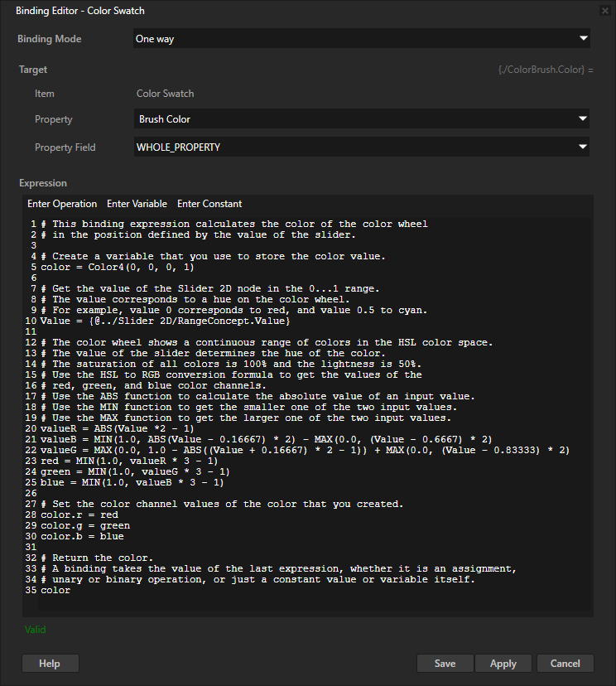Select the Enter Variable tab
Screen dimensions: 616x686
point(137,203)
